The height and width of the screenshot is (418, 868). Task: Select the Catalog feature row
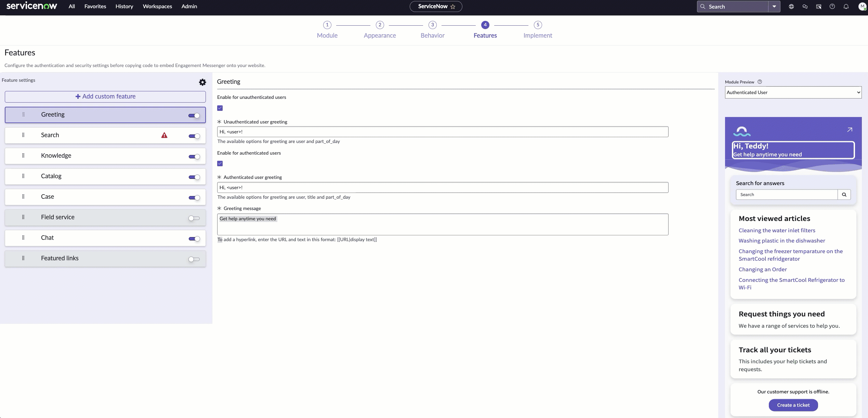pyautogui.click(x=105, y=177)
